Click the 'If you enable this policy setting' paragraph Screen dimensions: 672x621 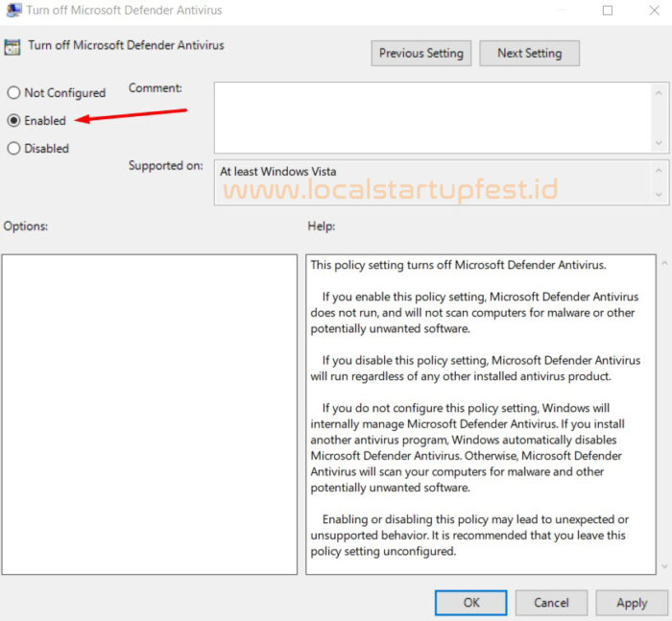tap(474, 313)
